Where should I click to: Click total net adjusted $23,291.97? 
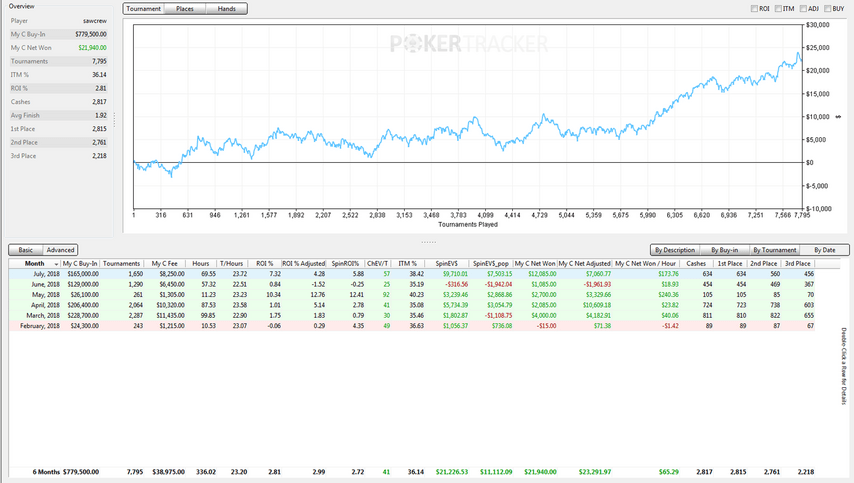[x=595, y=472]
